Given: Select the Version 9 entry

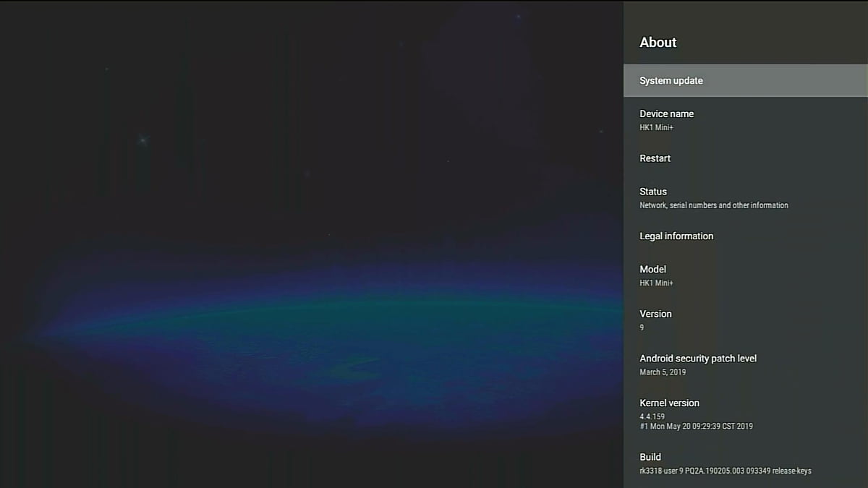Looking at the screenshot, I should point(746,320).
